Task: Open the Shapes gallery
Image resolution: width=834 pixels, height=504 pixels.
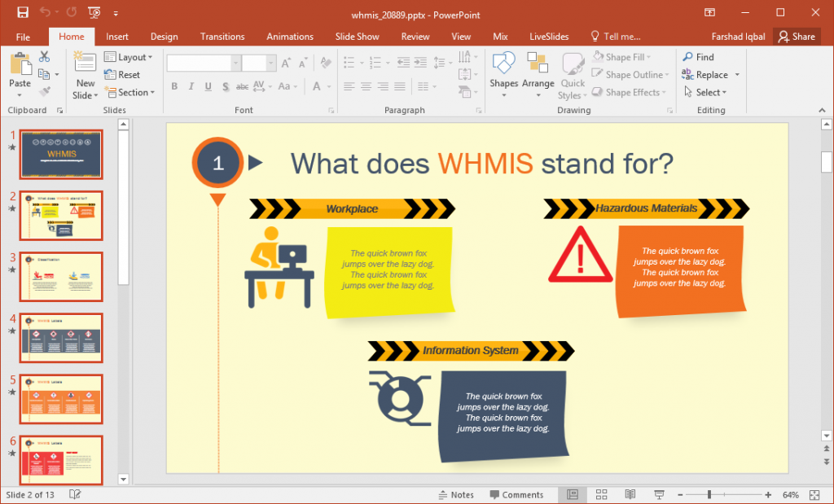Action: coord(503,74)
